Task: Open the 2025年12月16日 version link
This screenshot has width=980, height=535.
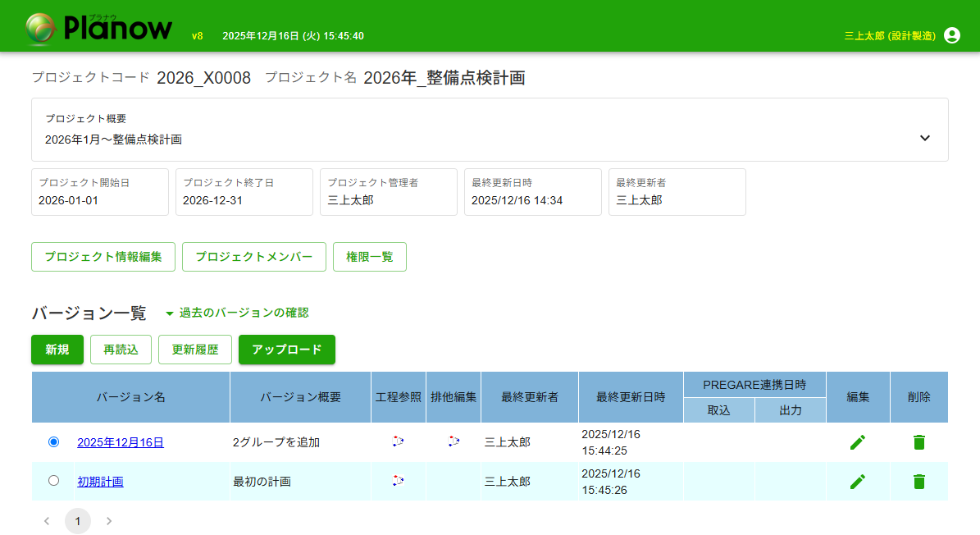Action: pos(121,442)
